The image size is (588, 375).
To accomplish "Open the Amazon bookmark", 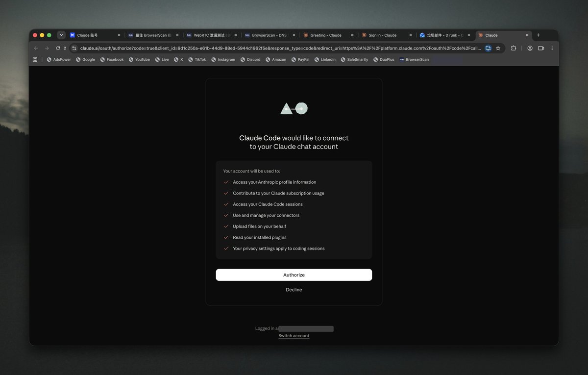I will (276, 59).
